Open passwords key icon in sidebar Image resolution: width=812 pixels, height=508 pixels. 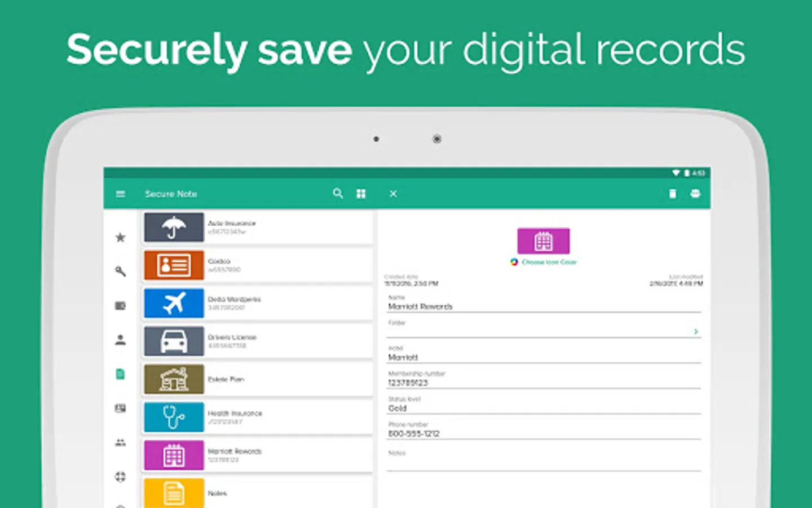click(120, 271)
